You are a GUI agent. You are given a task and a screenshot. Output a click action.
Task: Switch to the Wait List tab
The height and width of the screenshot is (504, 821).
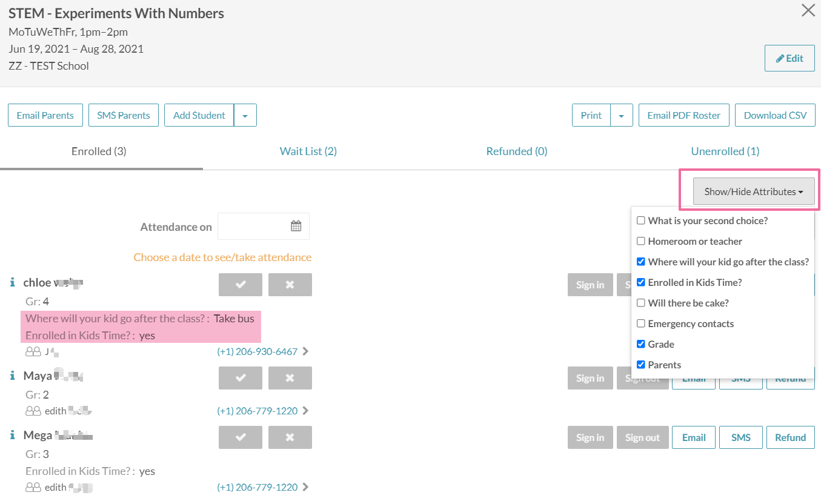tap(308, 151)
